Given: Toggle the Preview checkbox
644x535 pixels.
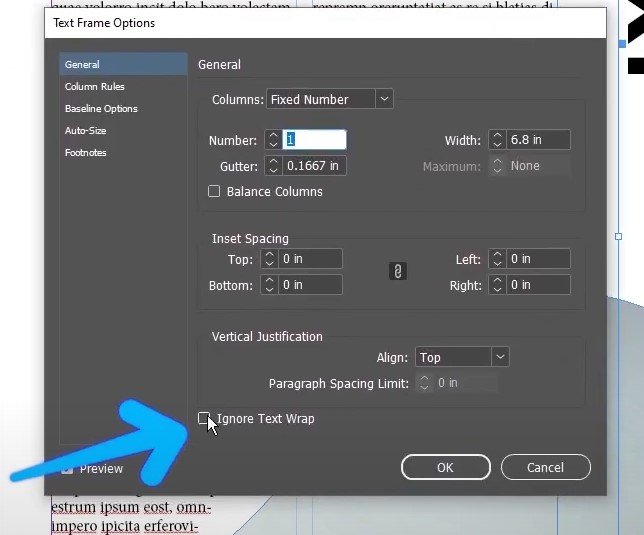Looking at the screenshot, I should click(x=67, y=468).
